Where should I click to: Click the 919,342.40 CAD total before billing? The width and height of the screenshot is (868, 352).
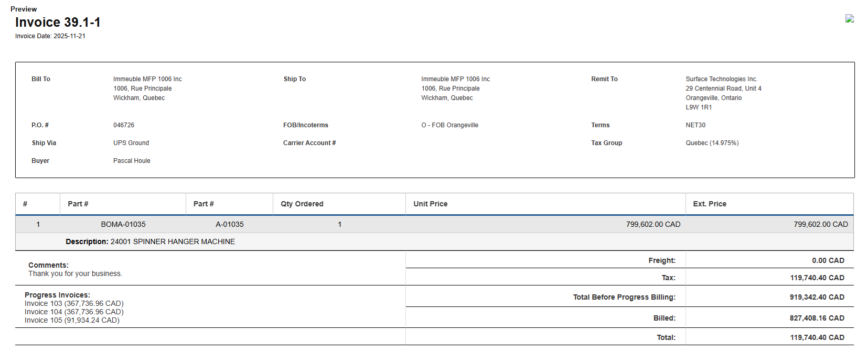[x=817, y=297]
